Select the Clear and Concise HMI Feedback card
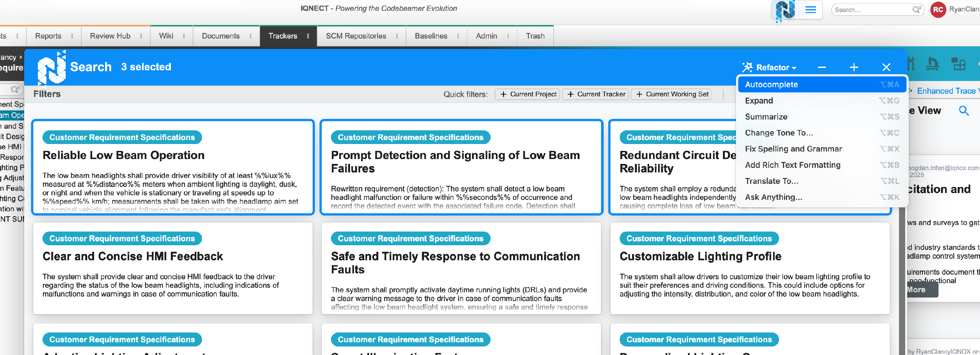Screen dimensions: 980x355 click(173, 268)
